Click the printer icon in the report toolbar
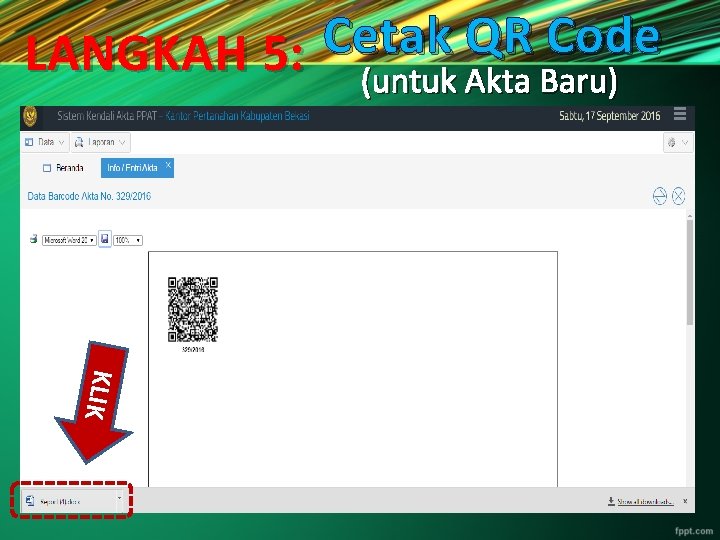 point(34,239)
